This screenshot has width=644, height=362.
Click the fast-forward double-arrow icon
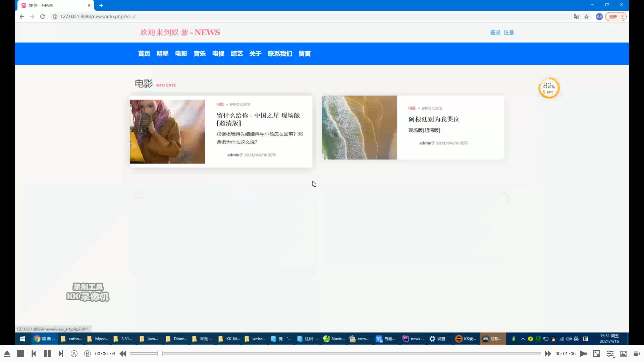click(548, 354)
